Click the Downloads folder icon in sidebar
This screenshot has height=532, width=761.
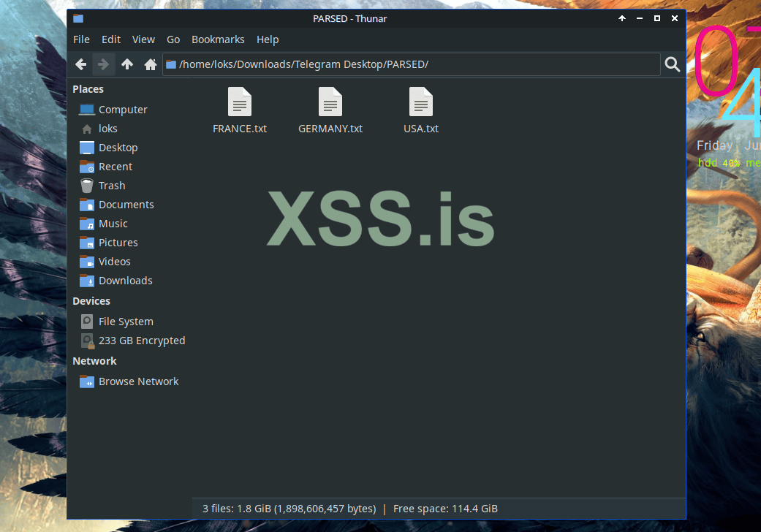87,281
